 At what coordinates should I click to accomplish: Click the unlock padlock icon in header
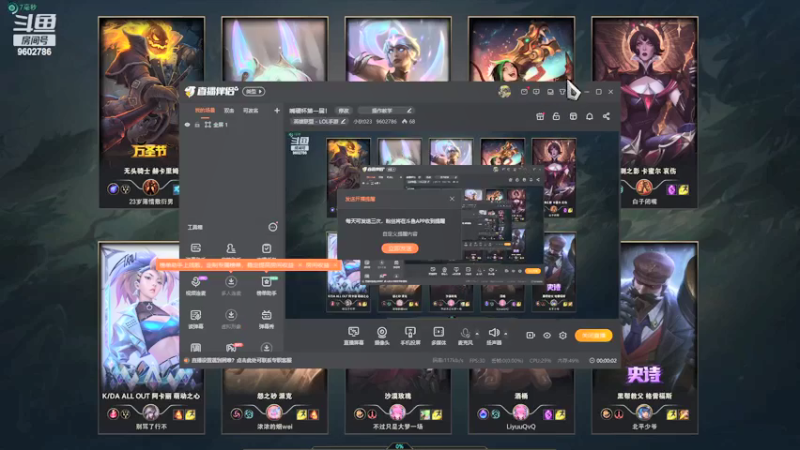pyautogui.click(x=556, y=116)
